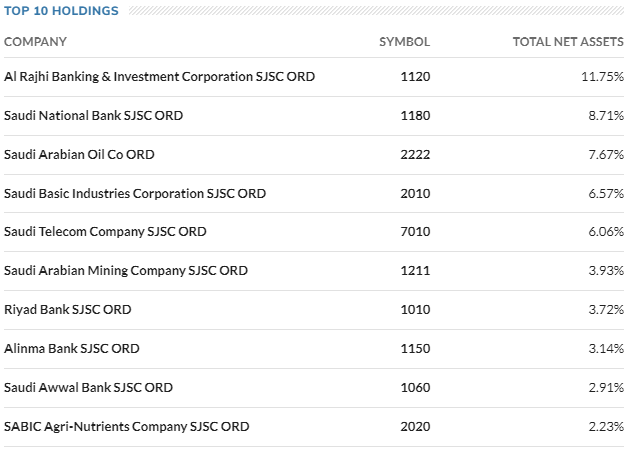Click symbol 2010
This screenshot has width=631, height=452.
(x=415, y=194)
